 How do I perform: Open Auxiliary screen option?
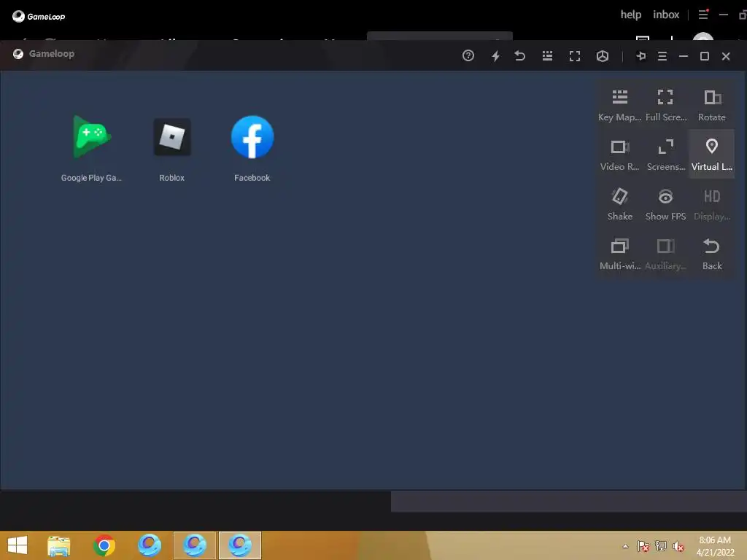pos(665,254)
